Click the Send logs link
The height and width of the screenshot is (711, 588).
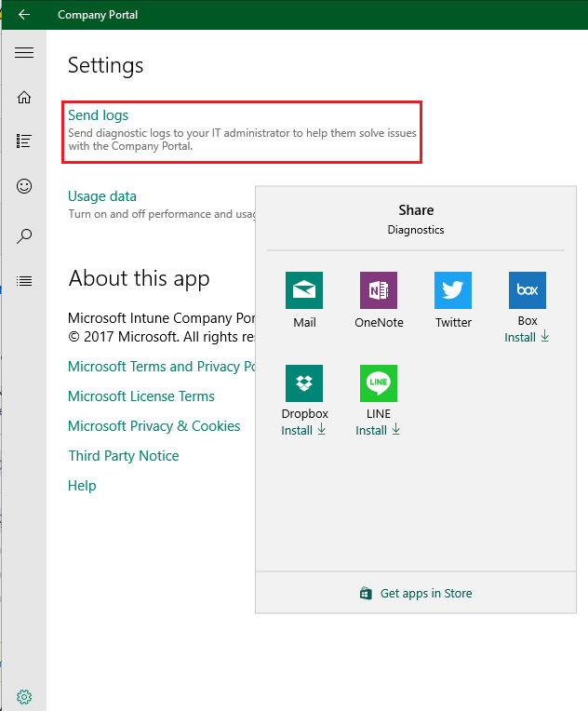pyautogui.click(x=98, y=115)
